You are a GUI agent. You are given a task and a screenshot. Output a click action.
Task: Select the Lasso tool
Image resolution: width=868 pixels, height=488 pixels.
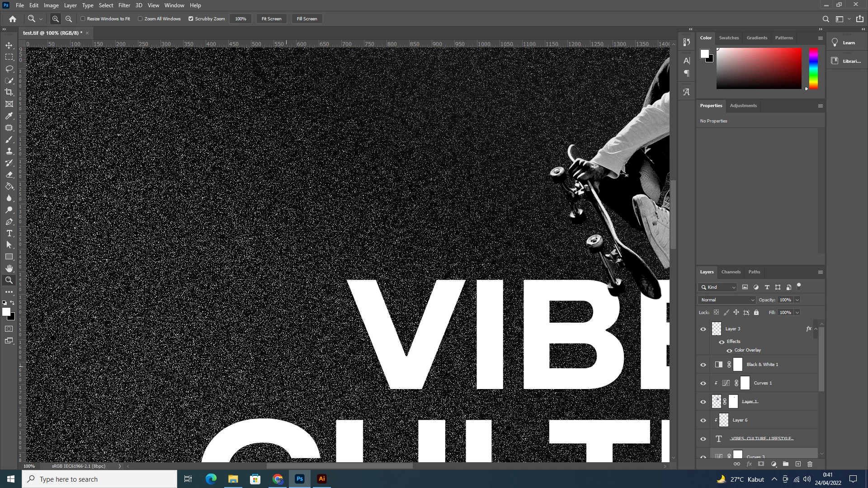click(9, 69)
